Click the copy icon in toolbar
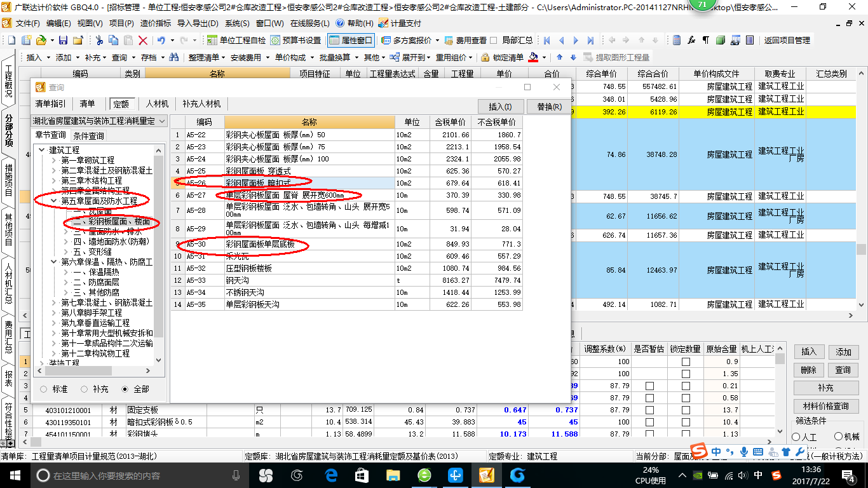 pos(114,40)
